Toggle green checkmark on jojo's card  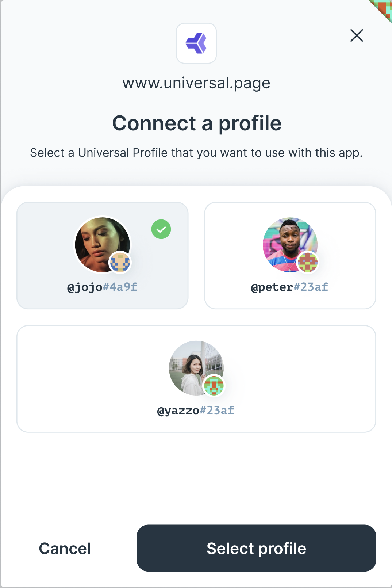coord(161,229)
